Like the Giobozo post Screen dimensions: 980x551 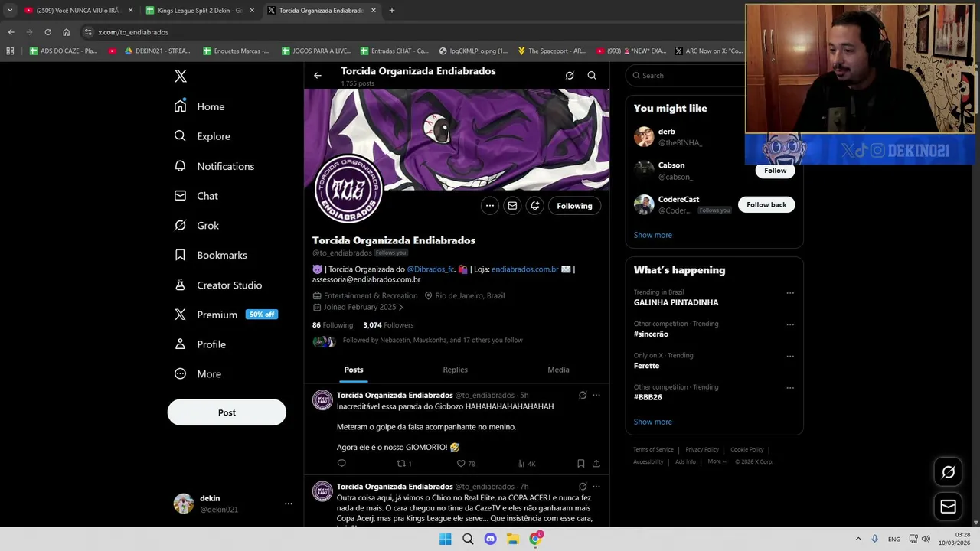(x=465, y=464)
